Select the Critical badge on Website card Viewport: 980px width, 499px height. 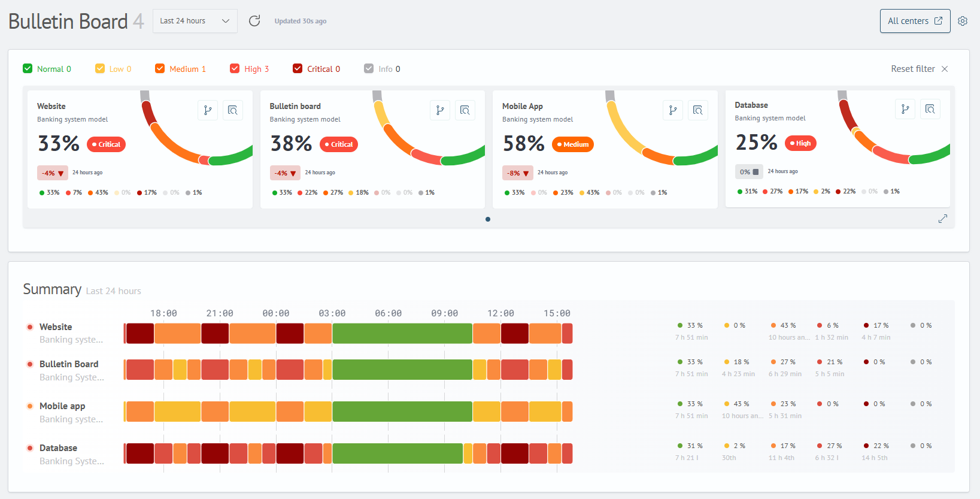pyautogui.click(x=107, y=144)
